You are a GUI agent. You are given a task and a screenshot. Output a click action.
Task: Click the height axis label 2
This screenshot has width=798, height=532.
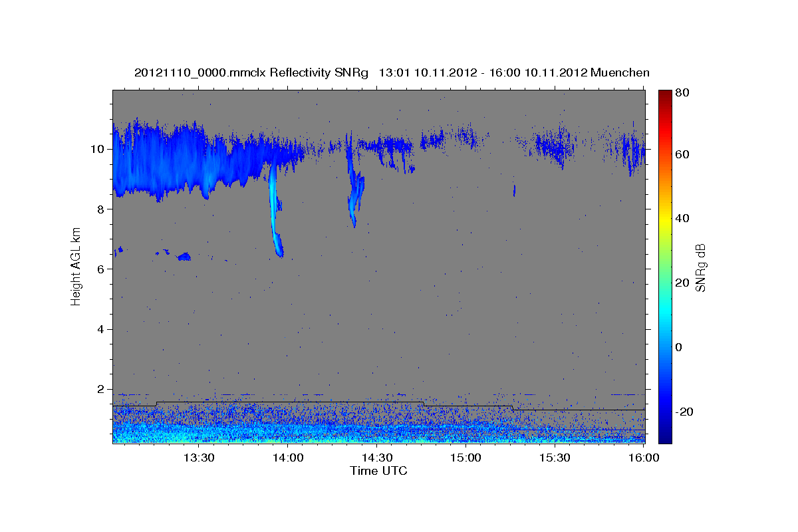[x=102, y=389]
